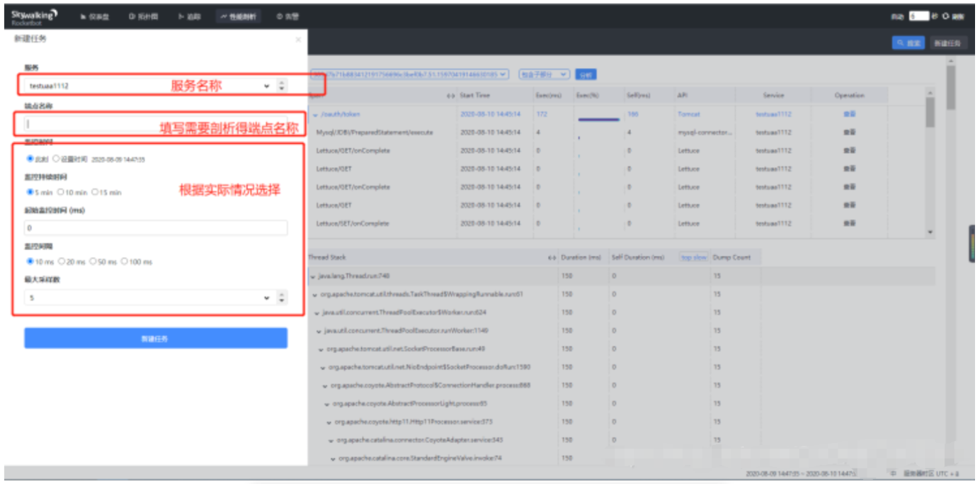Collapse the SocketProcessorBase.run:49 row
This screenshot has height=484, width=980.
coord(321,349)
